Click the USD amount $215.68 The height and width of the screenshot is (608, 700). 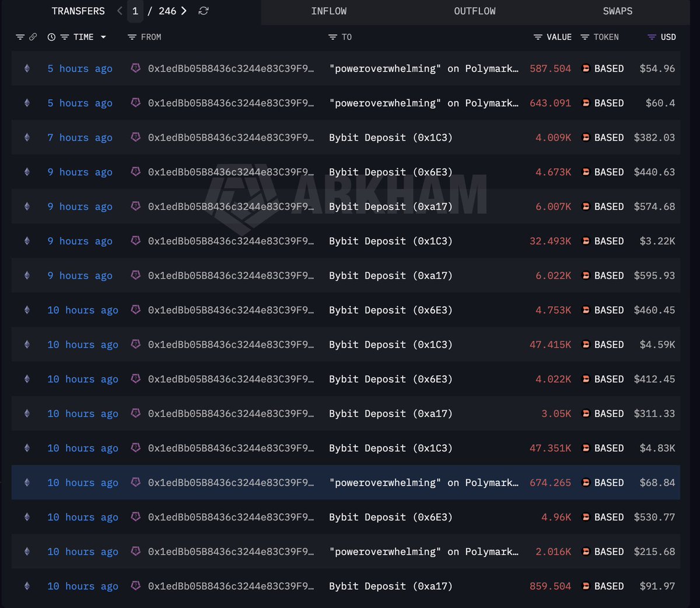tap(654, 551)
